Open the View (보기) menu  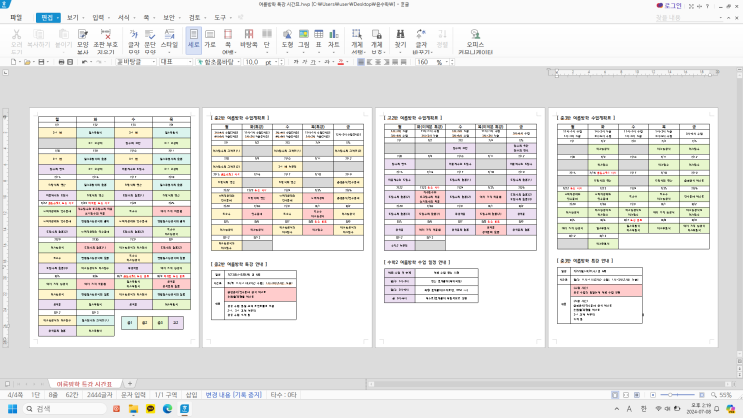tap(72, 18)
